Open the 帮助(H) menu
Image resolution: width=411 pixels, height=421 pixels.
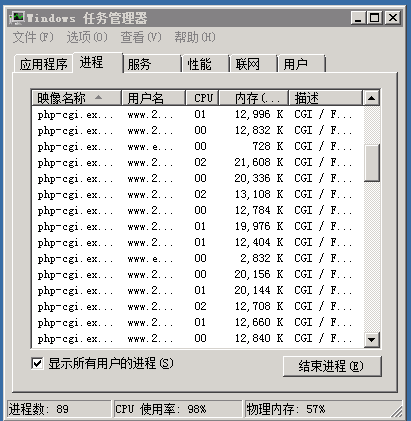click(x=195, y=37)
